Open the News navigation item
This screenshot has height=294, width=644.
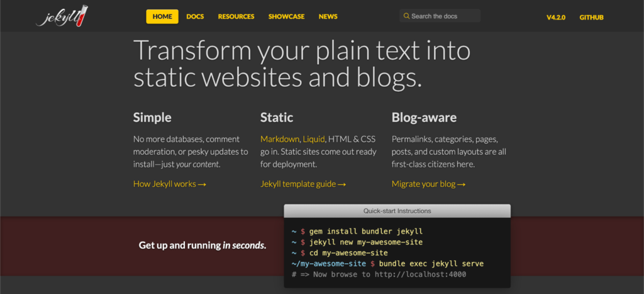[328, 16]
